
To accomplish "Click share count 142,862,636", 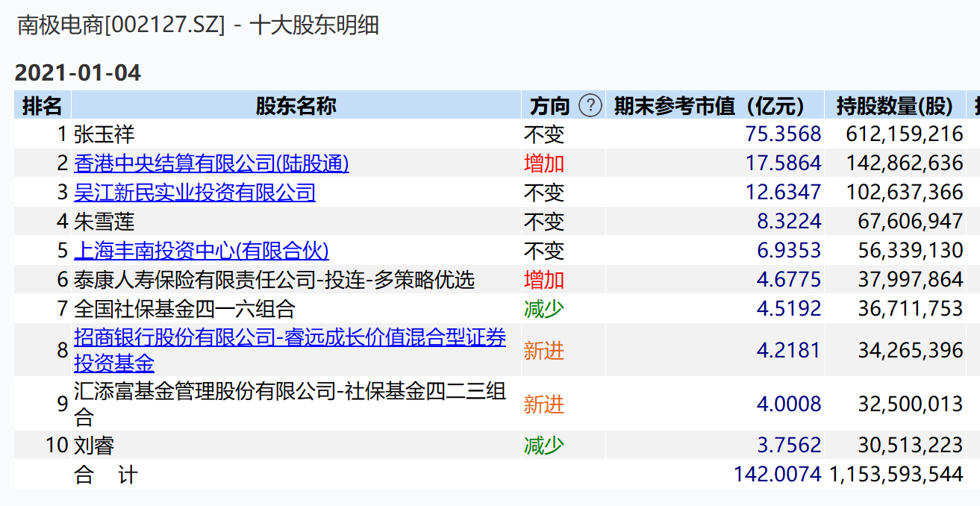I will [x=905, y=163].
